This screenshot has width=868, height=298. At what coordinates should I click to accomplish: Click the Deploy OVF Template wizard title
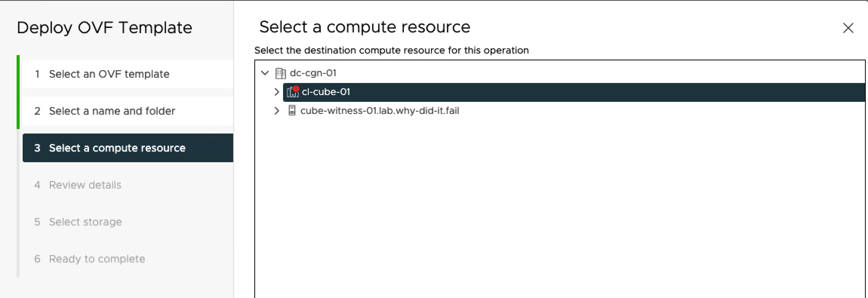click(x=105, y=28)
